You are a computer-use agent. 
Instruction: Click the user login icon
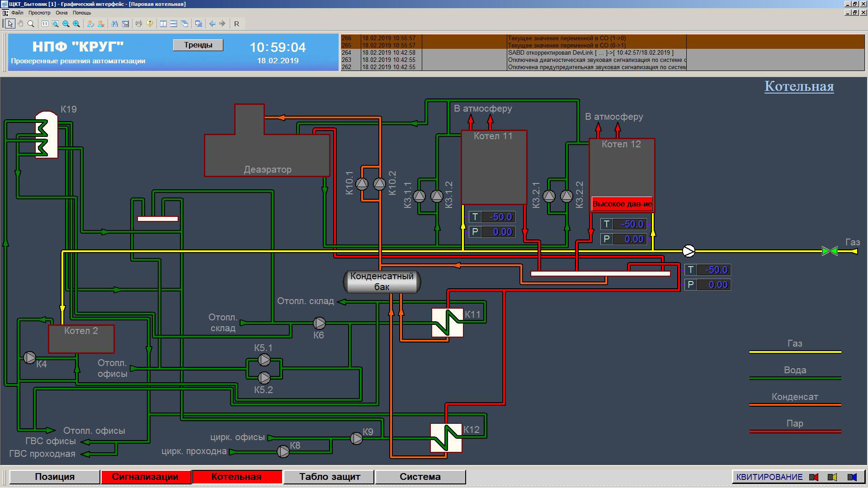[x=90, y=23]
